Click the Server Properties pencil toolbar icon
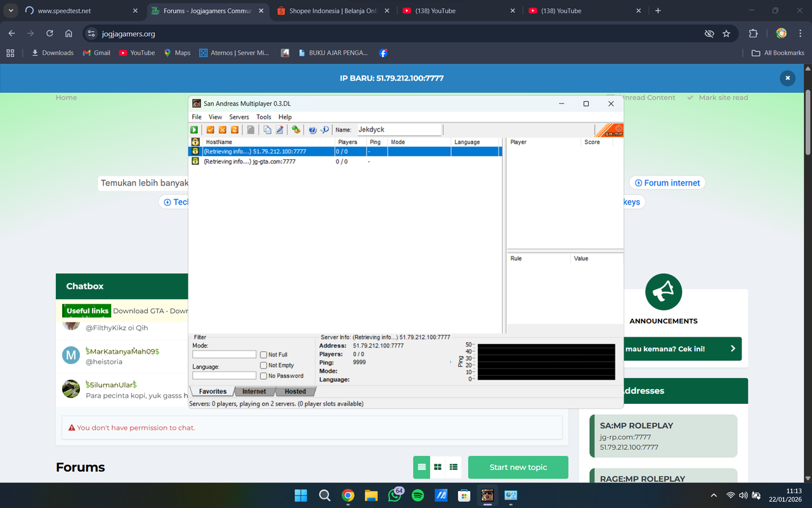The image size is (812, 508). (279, 130)
